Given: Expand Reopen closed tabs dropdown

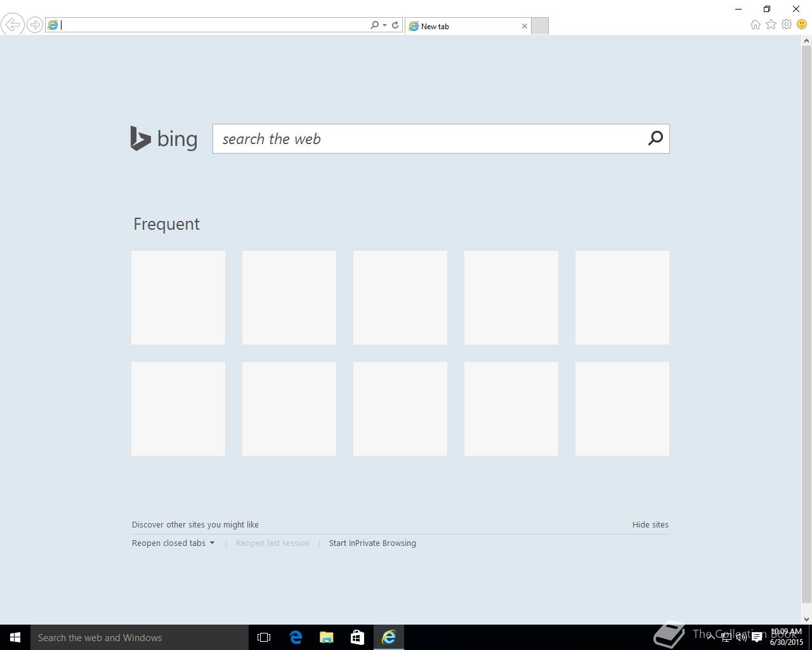Looking at the screenshot, I should (x=173, y=543).
